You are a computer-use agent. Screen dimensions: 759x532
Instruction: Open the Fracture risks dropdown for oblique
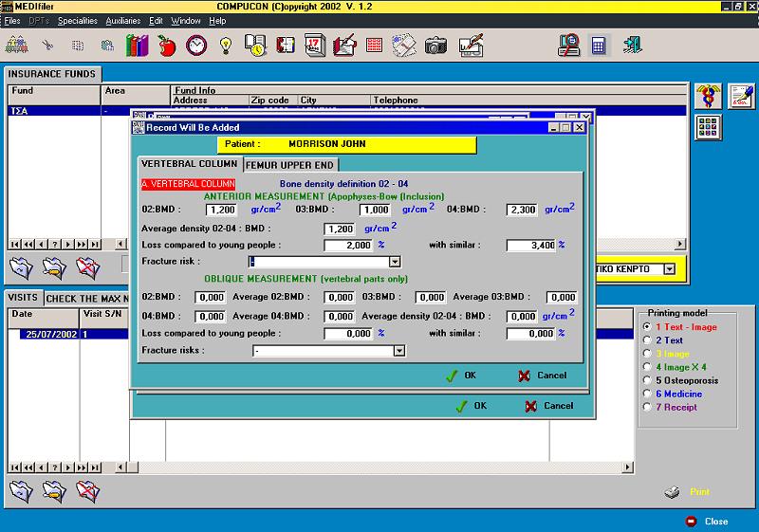[398, 351]
